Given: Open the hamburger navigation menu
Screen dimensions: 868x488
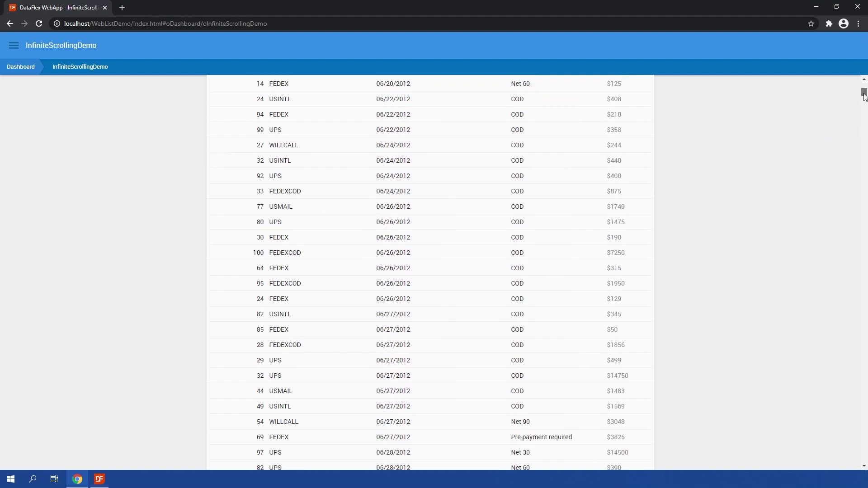Looking at the screenshot, I should coord(14,46).
